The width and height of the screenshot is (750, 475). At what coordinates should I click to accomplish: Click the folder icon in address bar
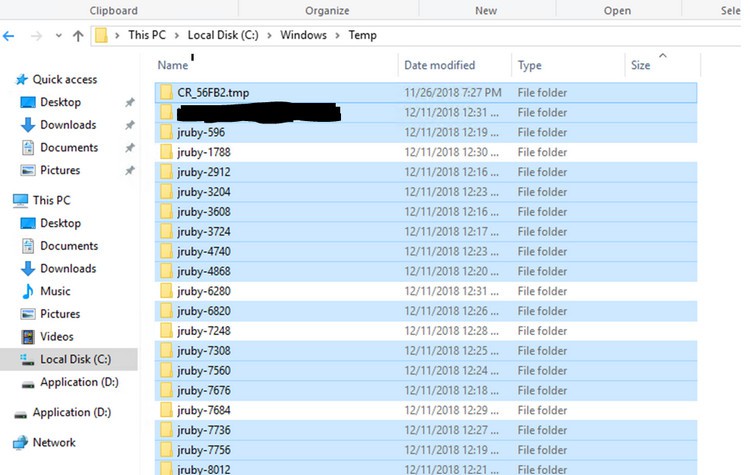coord(101,35)
